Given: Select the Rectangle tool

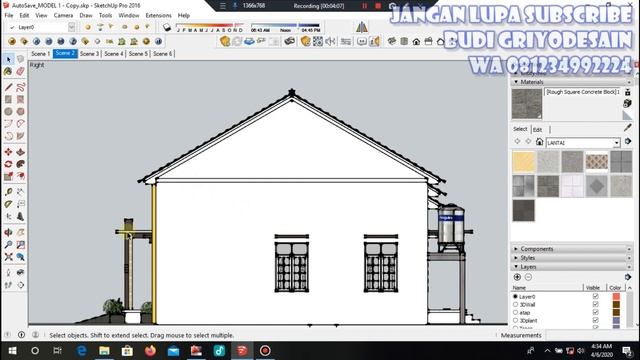Looking at the screenshot, I should [9, 99].
